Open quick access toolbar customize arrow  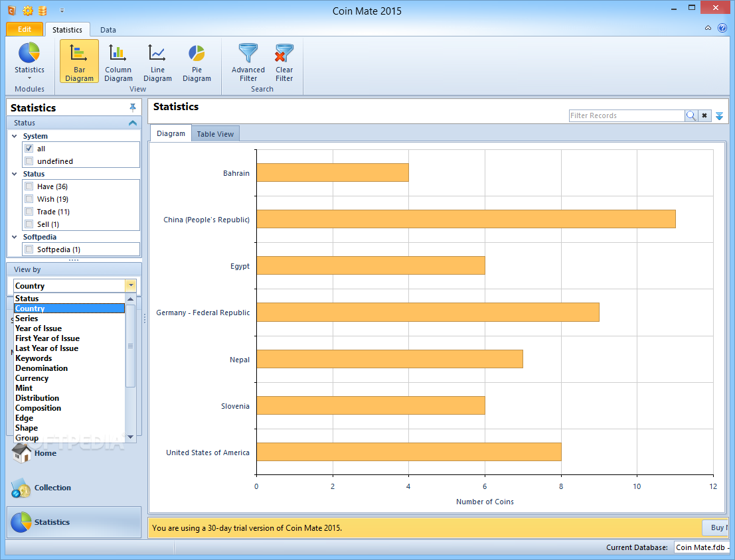(x=62, y=11)
